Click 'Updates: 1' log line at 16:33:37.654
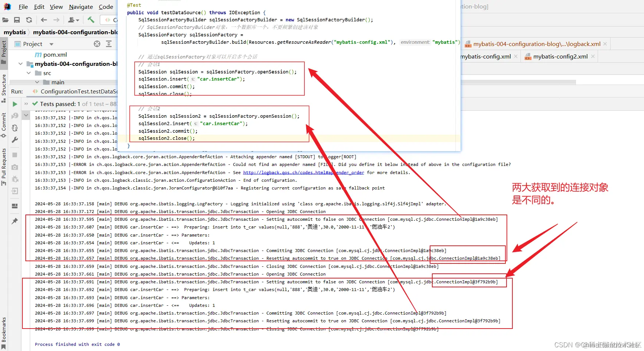644x351 pixels. [x=125, y=243]
